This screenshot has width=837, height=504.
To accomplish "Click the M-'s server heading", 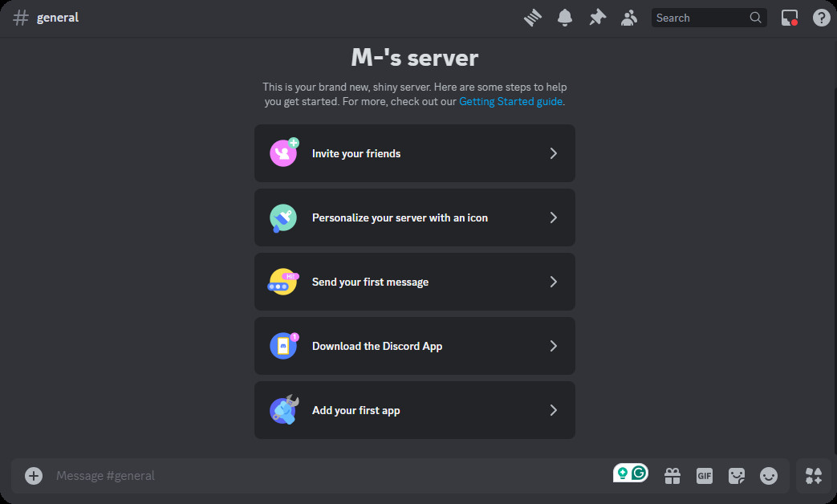I will 415,58.
